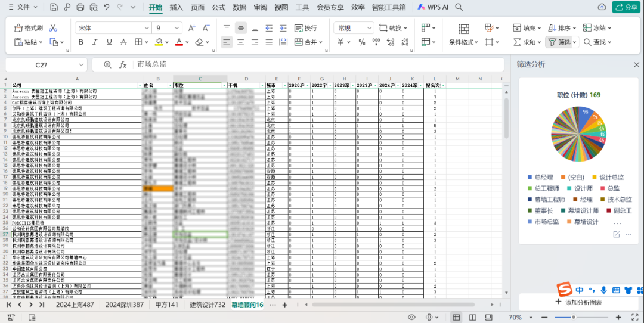Click the scissors cut icon
The width and height of the screenshot is (644, 323).
tap(53, 28)
